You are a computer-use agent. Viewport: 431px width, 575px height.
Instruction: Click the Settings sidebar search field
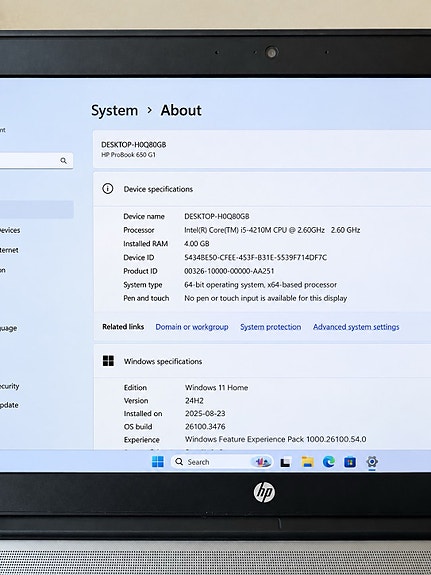point(36,161)
